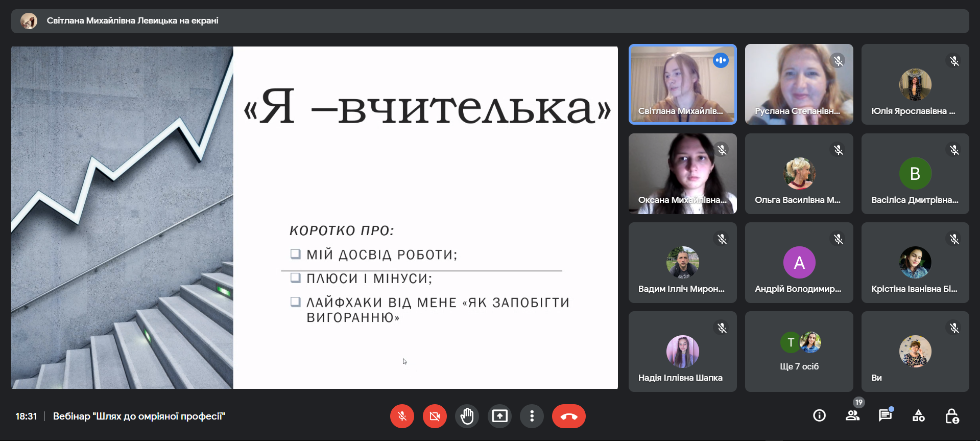Click the meeting title 'Вебінар Шлях до омріяної професії'
The width and height of the screenshot is (980, 441).
[x=139, y=416]
